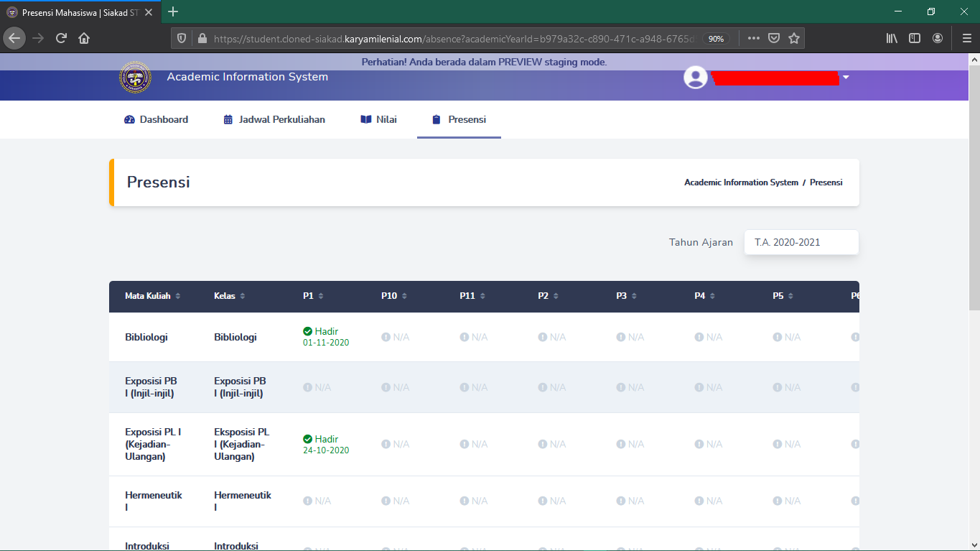Save page to Pocket icon

pos(774,38)
